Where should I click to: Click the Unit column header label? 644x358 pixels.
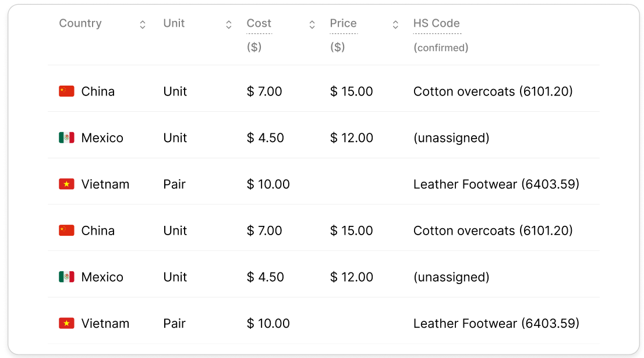[174, 23]
